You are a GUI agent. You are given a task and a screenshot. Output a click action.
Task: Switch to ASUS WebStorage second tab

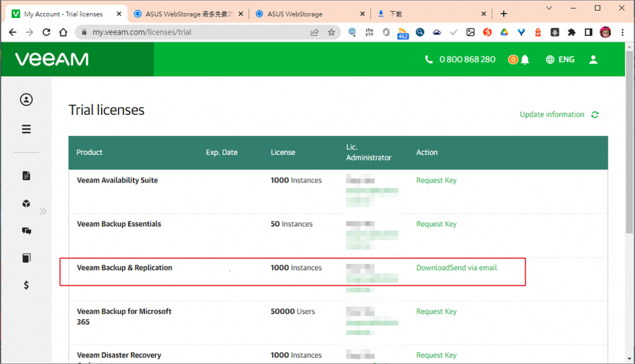[x=189, y=14]
